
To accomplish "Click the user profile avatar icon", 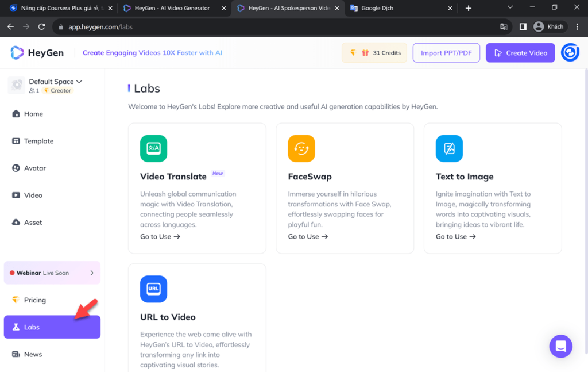I will [570, 52].
